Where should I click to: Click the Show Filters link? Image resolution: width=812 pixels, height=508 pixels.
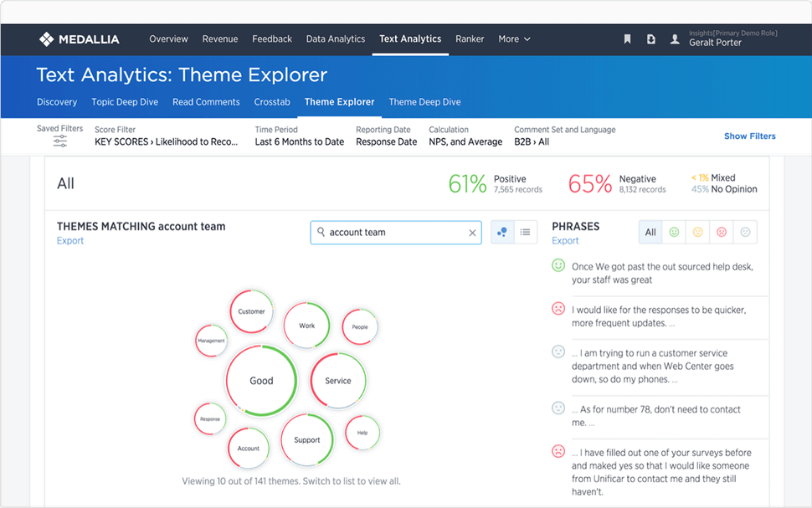click(x=749, y=136)
